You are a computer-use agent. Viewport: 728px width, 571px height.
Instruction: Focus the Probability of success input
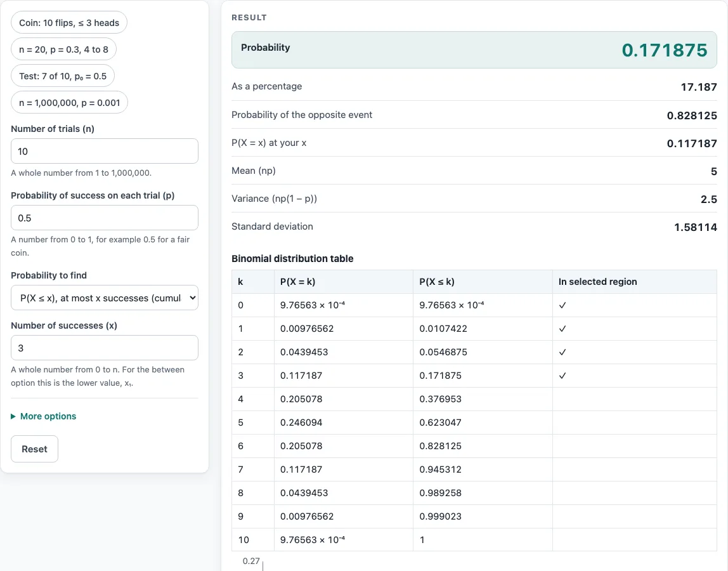click(x=105, y=218)
